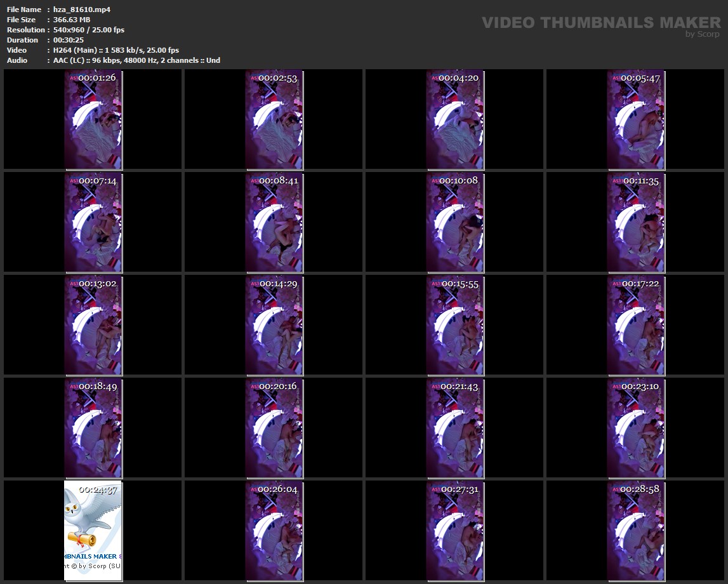Image resolution: width=728 pixels, height=584 pixels.
Task: Select the frame marked 00:02:53
Action: [274, 120]
